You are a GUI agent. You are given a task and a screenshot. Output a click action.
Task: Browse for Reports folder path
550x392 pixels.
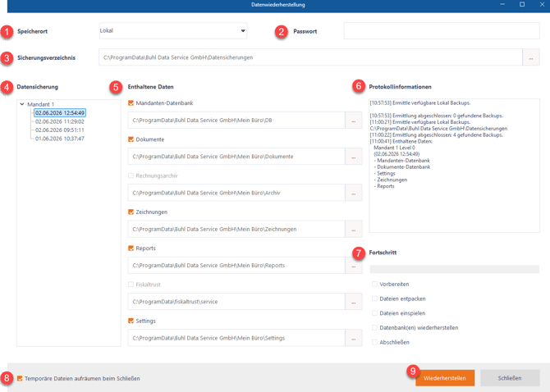354,266
